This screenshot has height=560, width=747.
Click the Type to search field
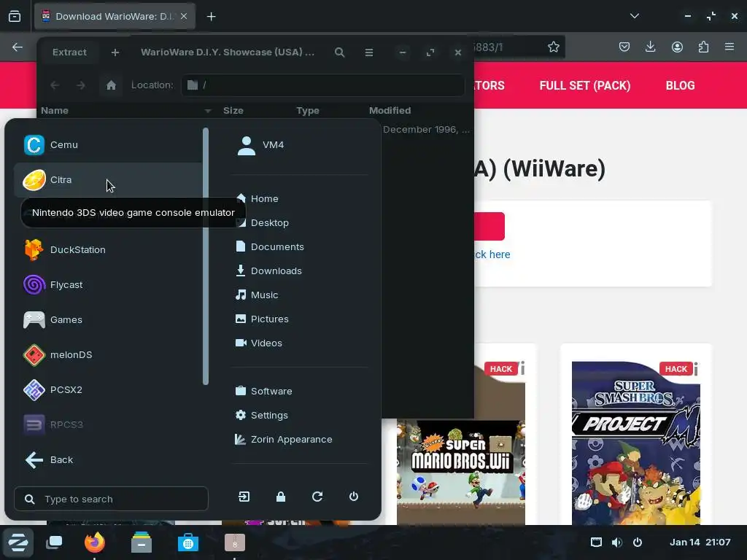click(111, 499)
